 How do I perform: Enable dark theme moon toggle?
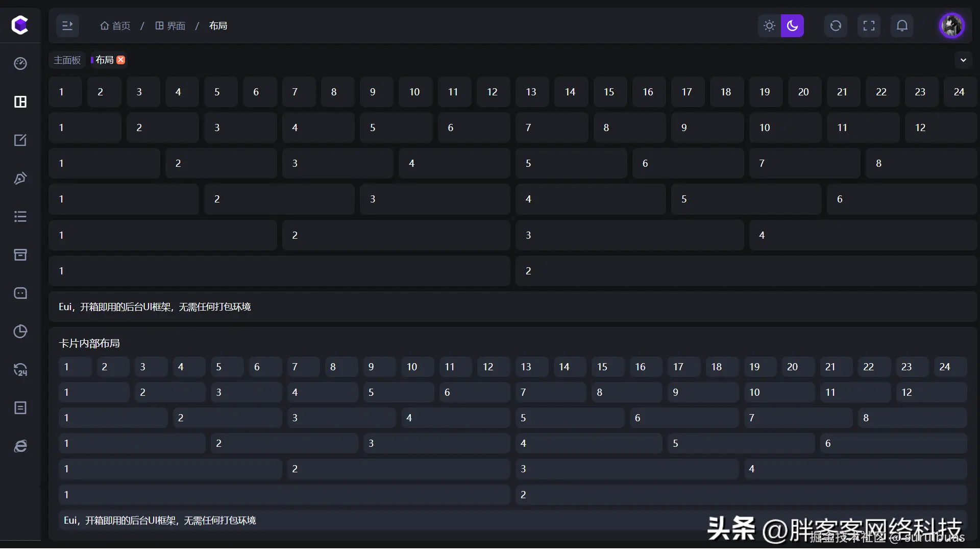[x=792, y=26]
